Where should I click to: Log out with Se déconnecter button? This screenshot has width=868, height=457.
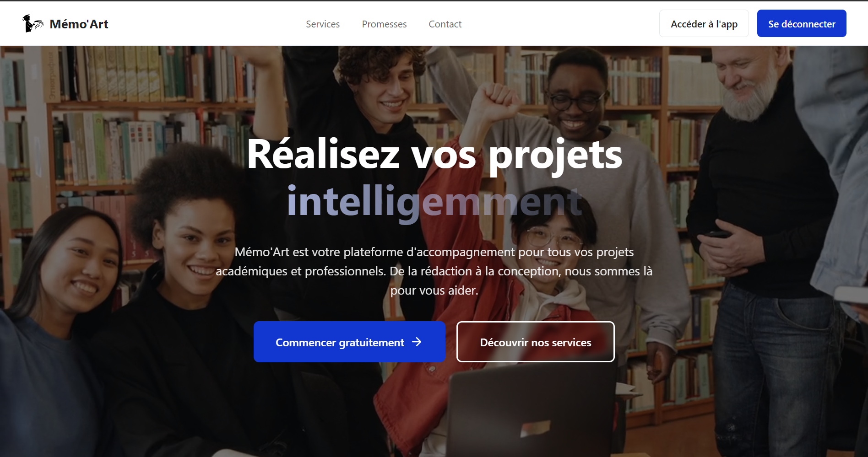point(802,23)
